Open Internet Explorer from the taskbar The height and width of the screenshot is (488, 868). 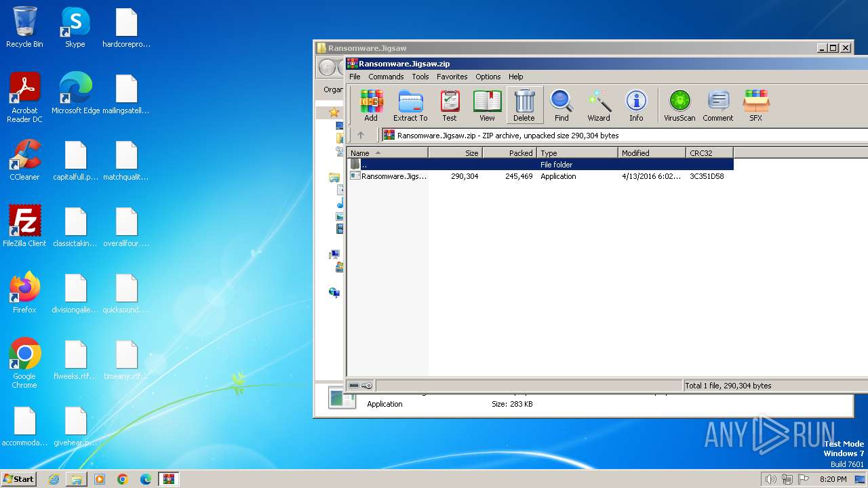54,479
